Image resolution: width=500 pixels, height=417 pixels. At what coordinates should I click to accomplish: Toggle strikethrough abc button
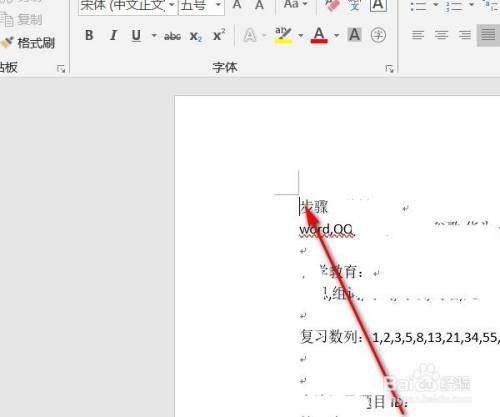(x=172, y=36)
